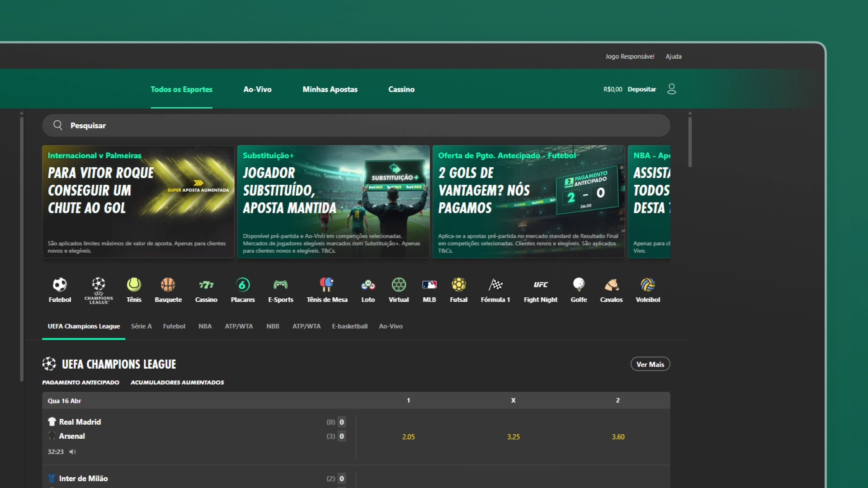Image resolution: width=868 pixels, height=488 pixels.
Task: Open the Substituição+ promo banner
Action: tap(334, 202)
